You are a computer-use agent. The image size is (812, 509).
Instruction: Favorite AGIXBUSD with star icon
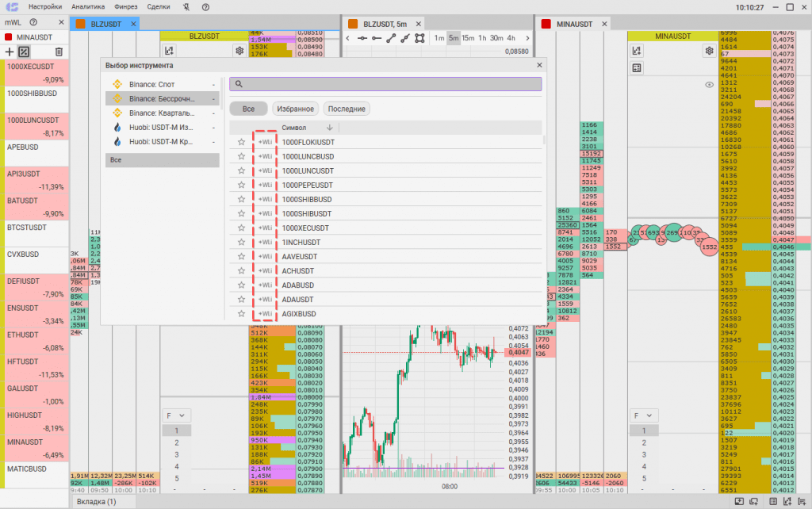[x=241, y=314]
